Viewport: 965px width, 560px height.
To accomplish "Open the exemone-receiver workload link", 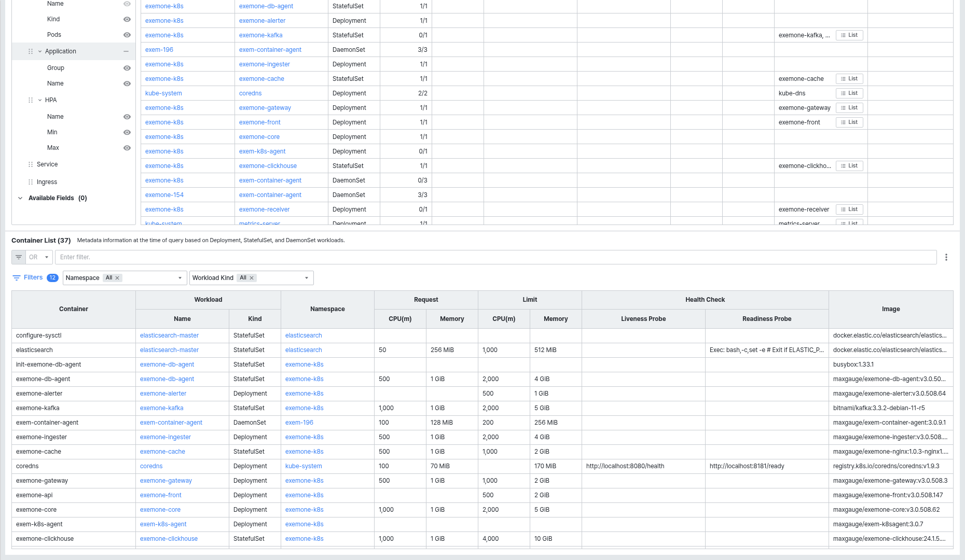I will coord(264,209).
